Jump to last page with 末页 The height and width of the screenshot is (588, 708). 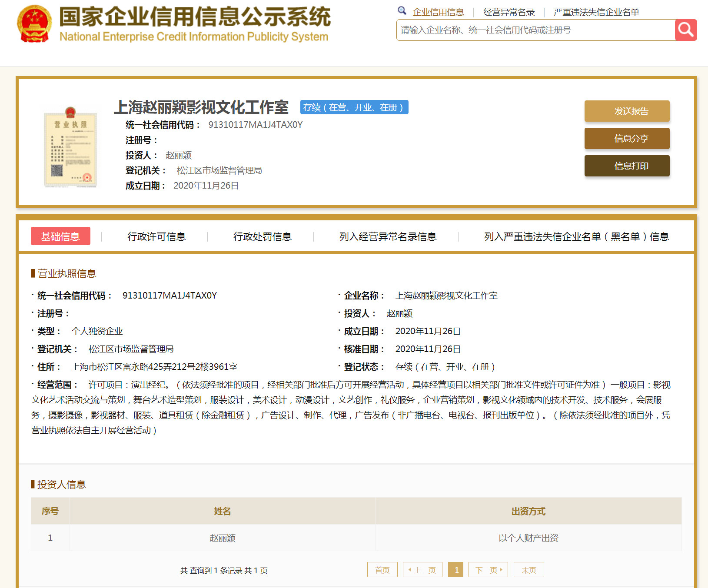(x=529, y=570)
